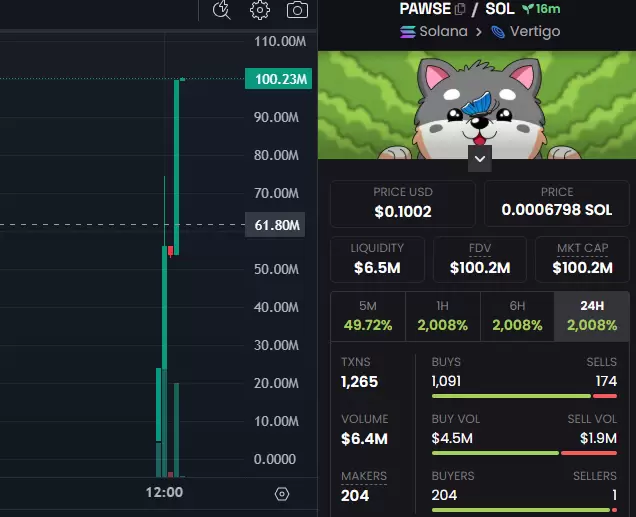The width and height of the screenshot is (636, 517).
Task: Click the MAKERS label
Action: pos(364,476)
